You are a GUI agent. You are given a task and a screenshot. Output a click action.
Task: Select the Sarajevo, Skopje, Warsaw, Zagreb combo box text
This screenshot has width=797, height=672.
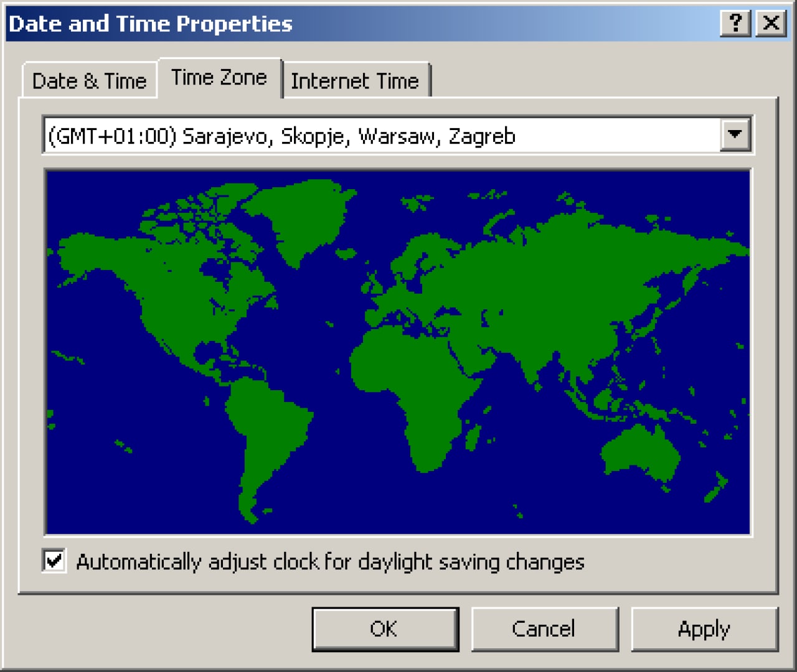click(x=281, y=136)
